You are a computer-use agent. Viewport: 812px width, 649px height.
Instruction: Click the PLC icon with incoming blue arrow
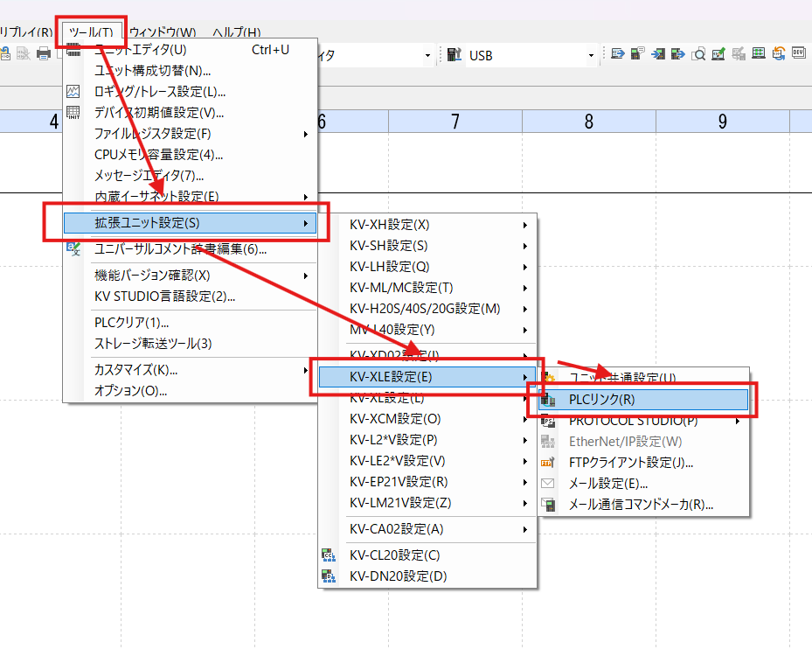[658, 53]
